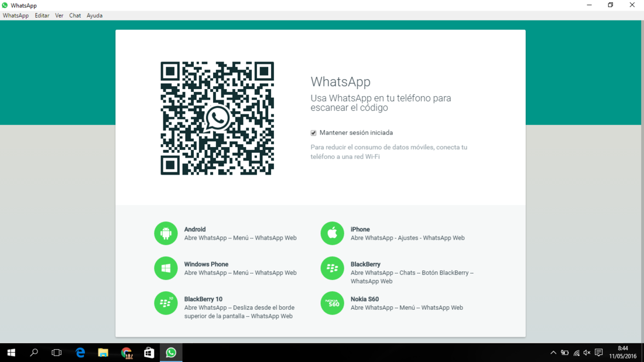
Task: Click the Nokia S60 platform icon
Action: pyautogui.click(x=333, y=303)
